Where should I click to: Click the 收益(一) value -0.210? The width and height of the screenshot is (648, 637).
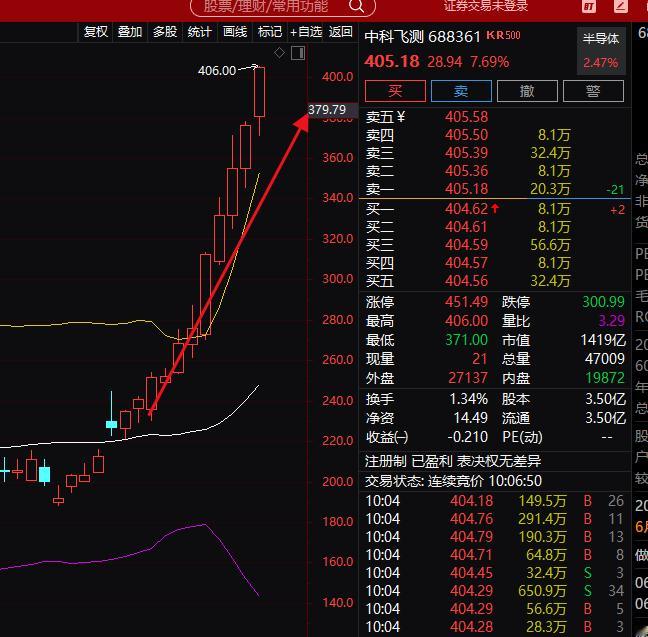(468, 437)
